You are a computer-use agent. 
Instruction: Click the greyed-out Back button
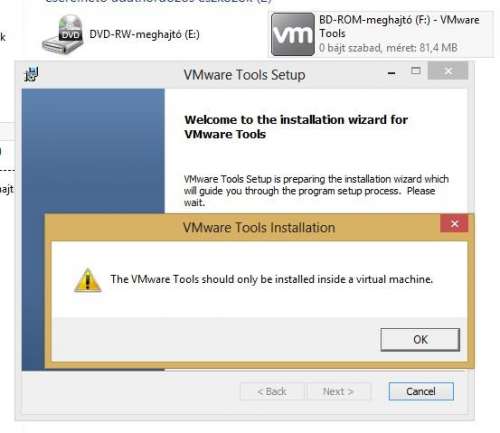(x=272, y=391)
